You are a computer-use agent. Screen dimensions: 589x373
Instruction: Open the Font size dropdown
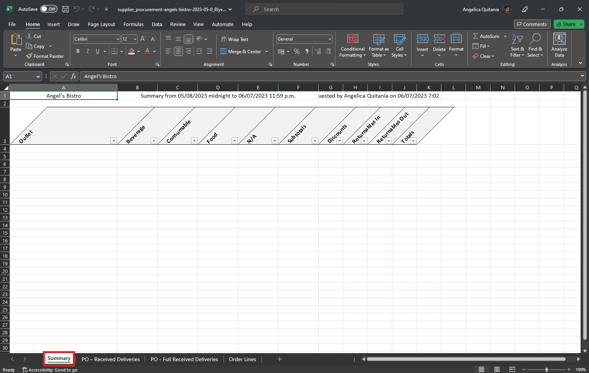134,39
